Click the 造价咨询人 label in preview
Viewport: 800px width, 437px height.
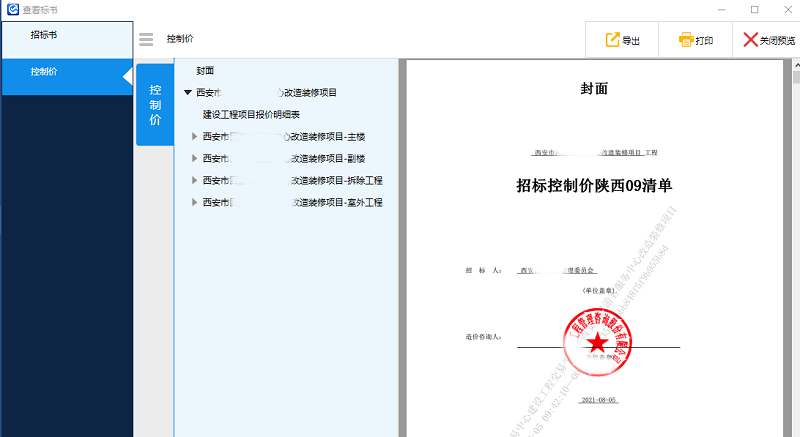point(483,337)
